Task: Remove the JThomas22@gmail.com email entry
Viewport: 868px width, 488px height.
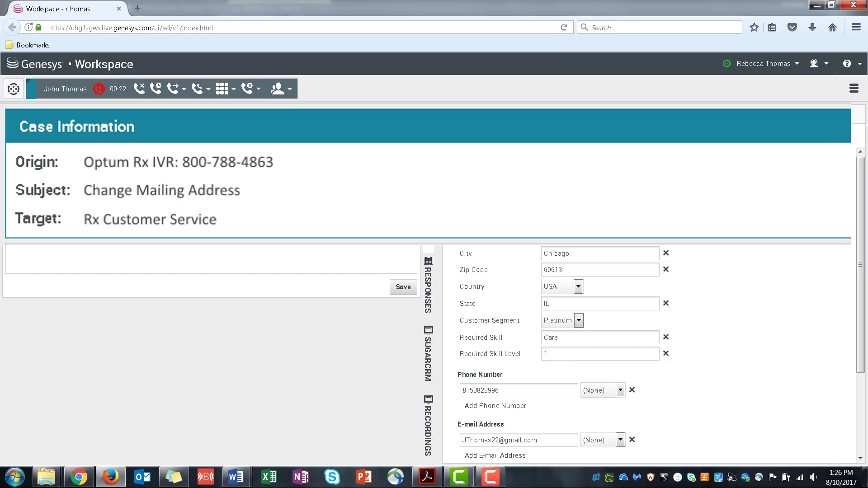Action: pos(632,440)
